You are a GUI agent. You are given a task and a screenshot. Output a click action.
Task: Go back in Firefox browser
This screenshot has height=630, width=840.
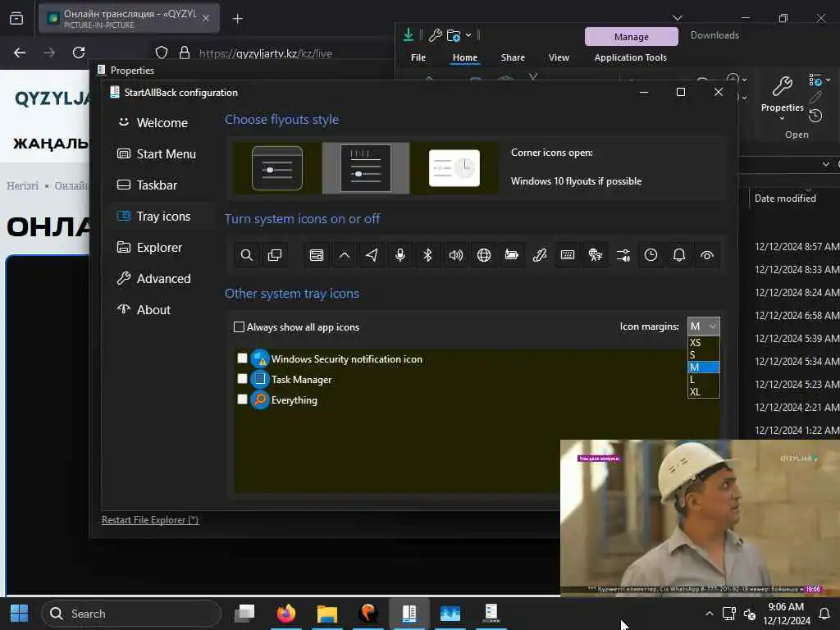[x=20, y=52]
